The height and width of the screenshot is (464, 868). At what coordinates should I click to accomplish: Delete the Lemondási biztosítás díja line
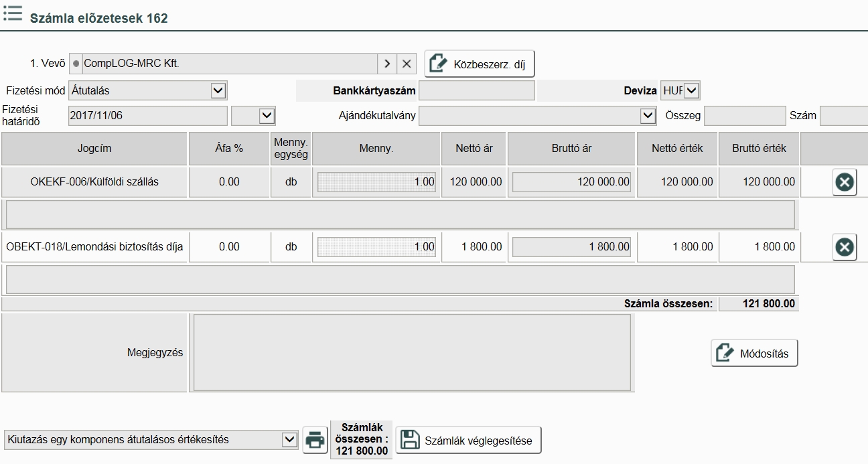[x=845, y=247]
